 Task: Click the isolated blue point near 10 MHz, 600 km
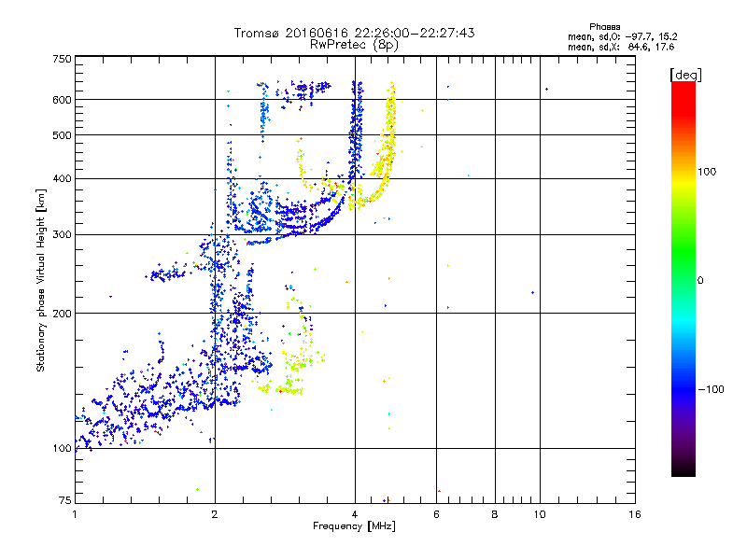[546, 89]
